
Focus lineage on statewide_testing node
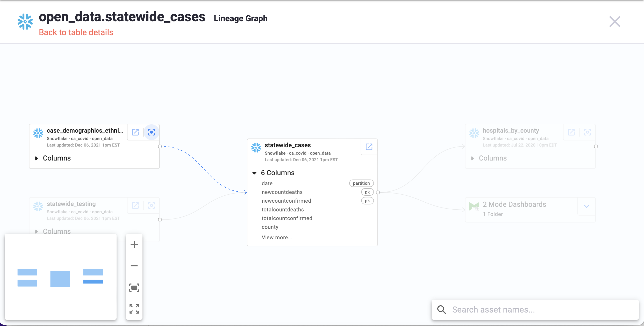click(x=152, y=205)
